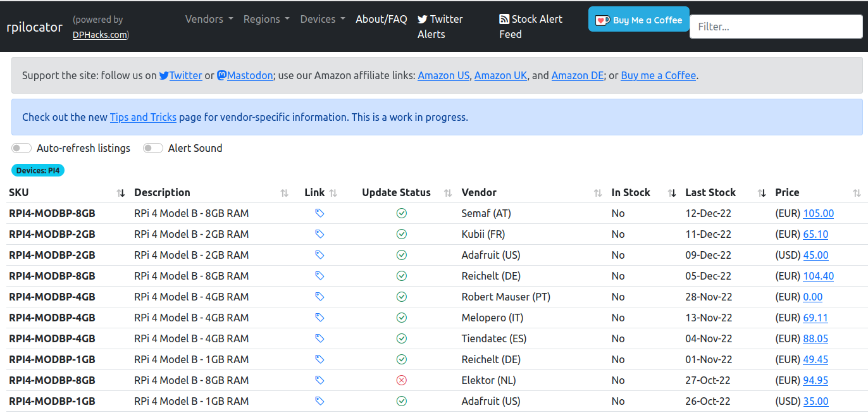
Task: Open the Amazon UK affiliate link
Action: 501,75
